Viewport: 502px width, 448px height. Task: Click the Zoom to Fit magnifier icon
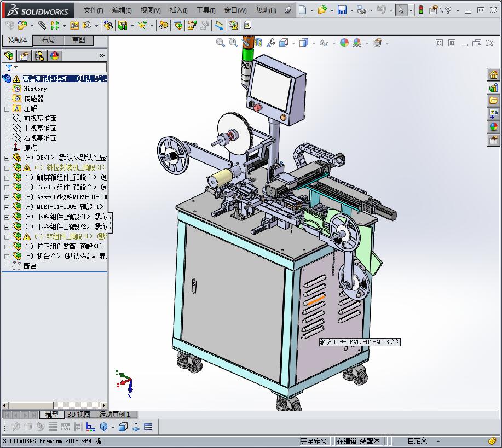(x=221, y=43)
